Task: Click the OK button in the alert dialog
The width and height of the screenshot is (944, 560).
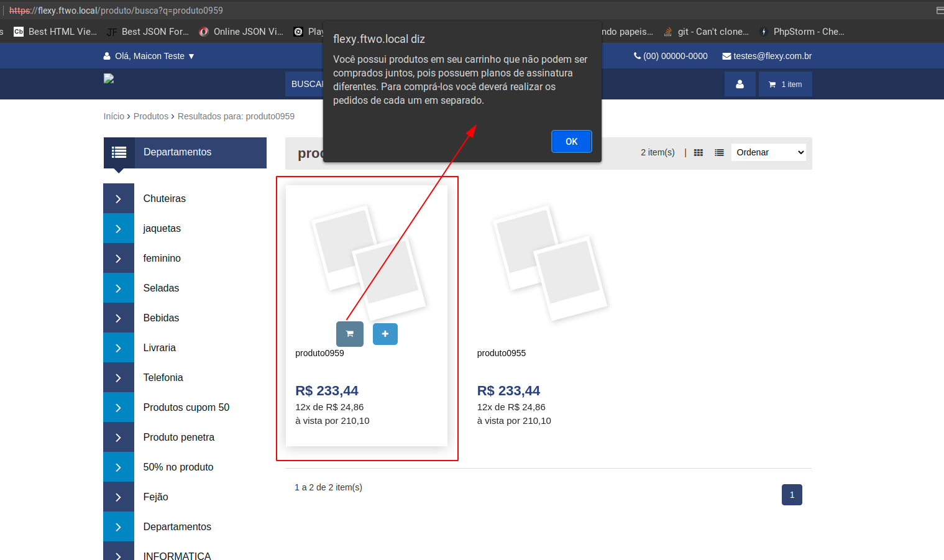Action: 571,142
